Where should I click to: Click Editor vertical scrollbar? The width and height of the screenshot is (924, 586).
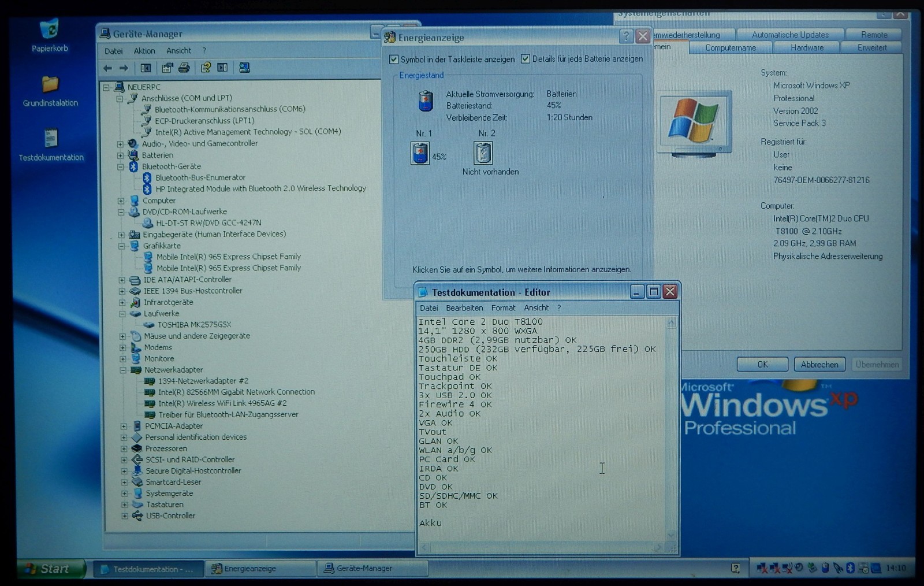671,429
